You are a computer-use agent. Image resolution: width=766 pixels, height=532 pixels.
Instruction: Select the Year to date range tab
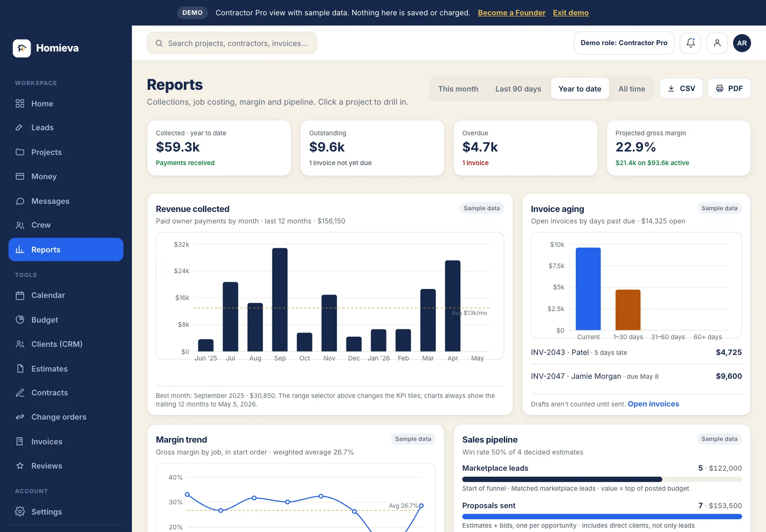(x=580, y=89)
